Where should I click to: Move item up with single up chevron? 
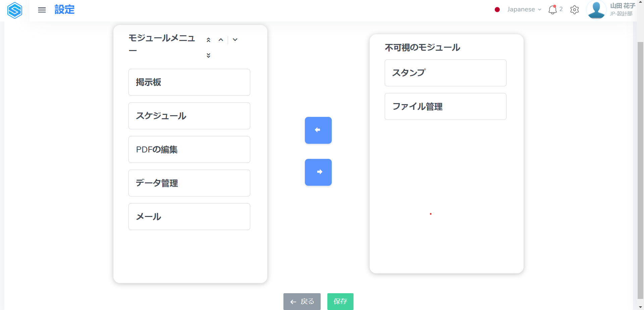click(x=221, y=40)
